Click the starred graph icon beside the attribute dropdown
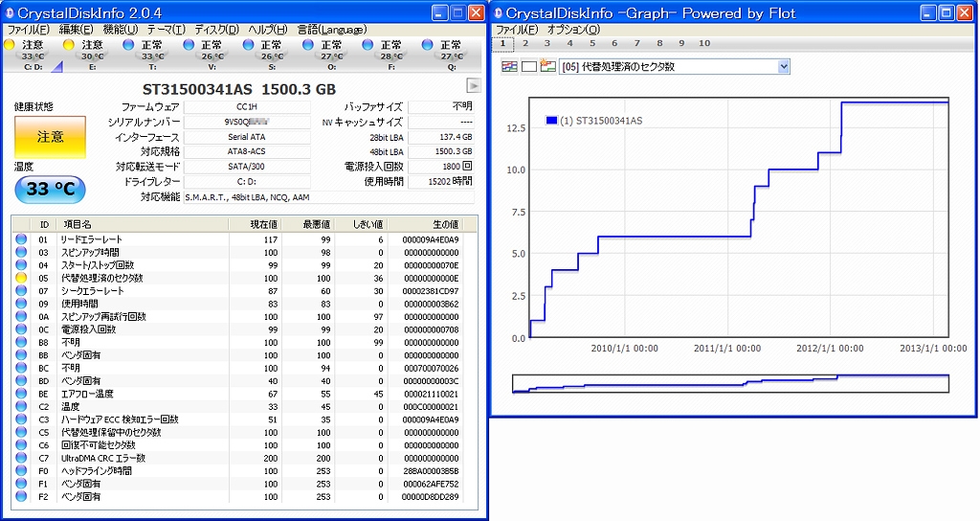This screenshot has height=521, width=980. (546, 66)
